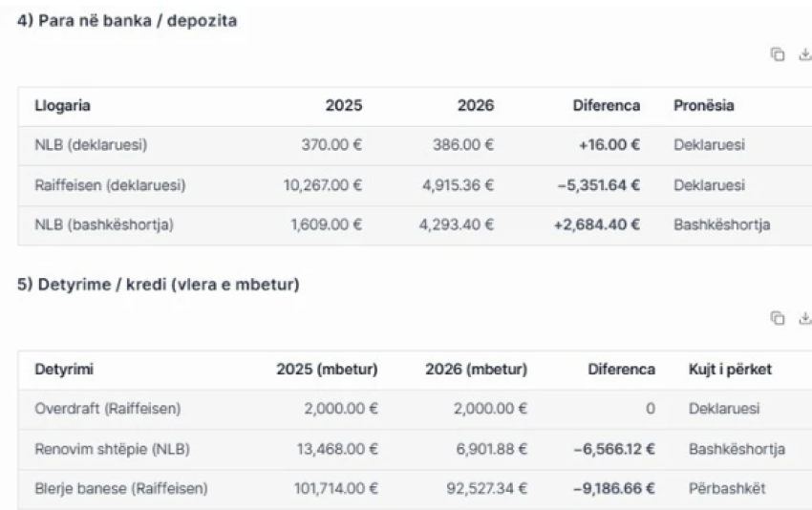812x510 pixels.
Task: Click the +16.00 € difference cell
Action: pyautogui.click(x=609, y=145)
